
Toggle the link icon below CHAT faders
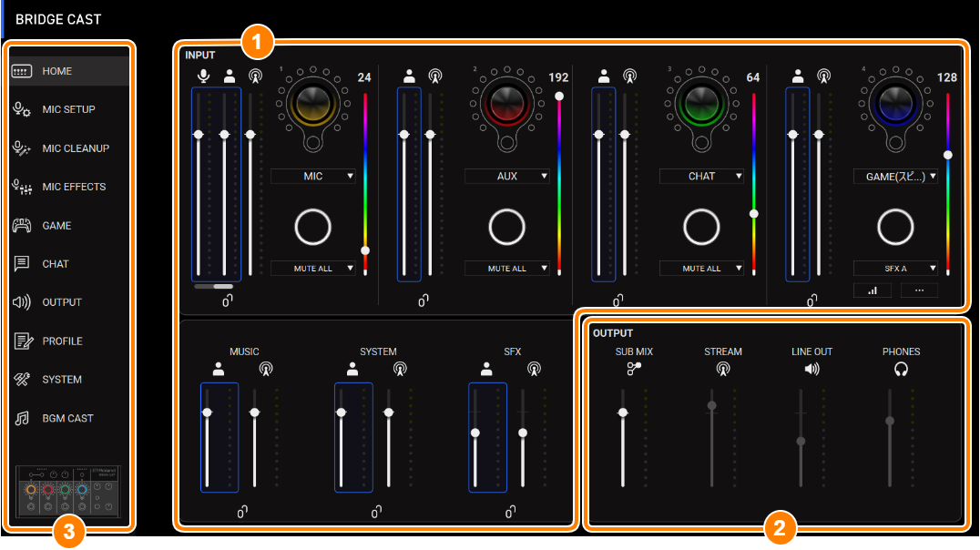(x=618, y=300)
